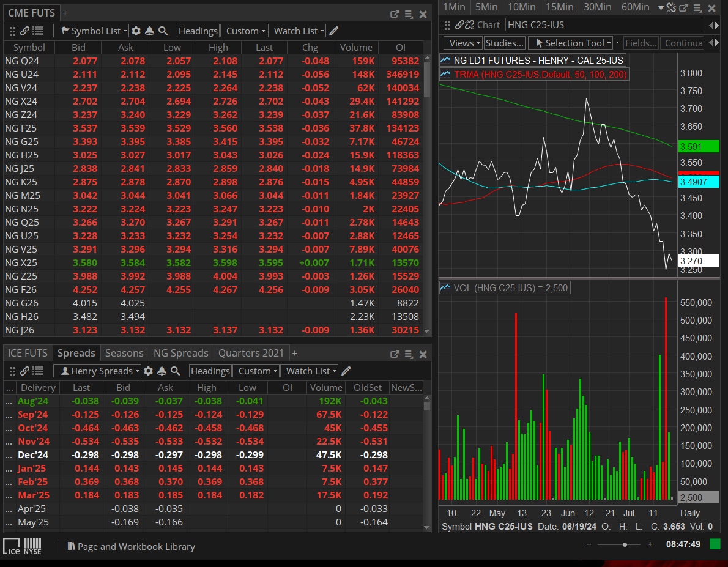
Task: Open the Watch List dropdown in the CME FUTS toolbar
Action: [x=297, y=31]
